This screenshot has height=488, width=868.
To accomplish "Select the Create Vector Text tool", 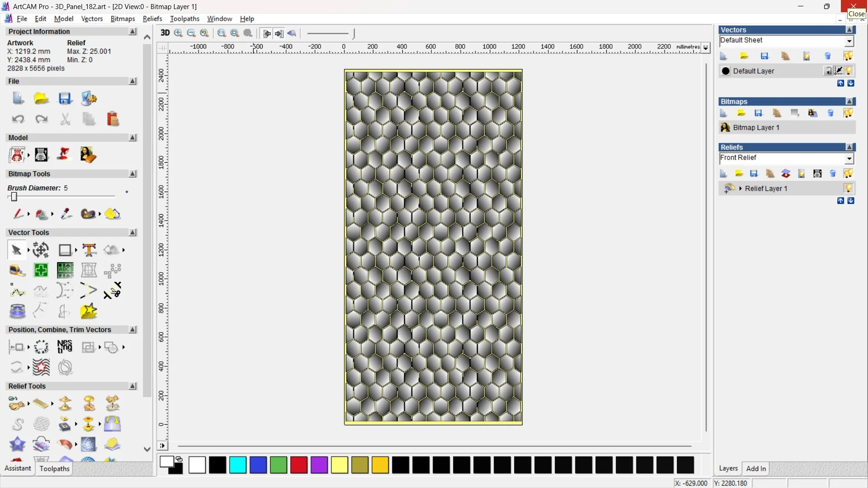I will point(89,250).
